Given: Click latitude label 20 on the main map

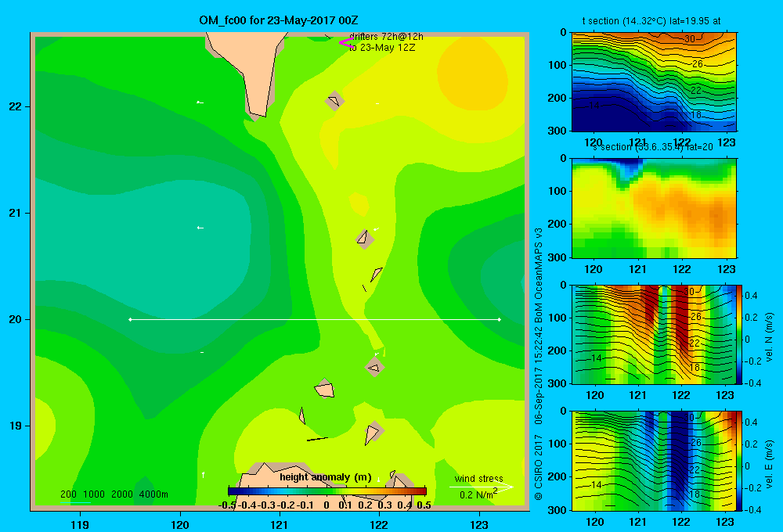Looking at the screenshot, I should click(x=15, y=319).
